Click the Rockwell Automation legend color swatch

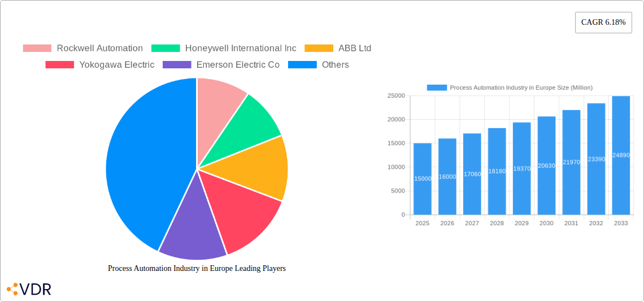pyautogui.click(x=37, y=49)
